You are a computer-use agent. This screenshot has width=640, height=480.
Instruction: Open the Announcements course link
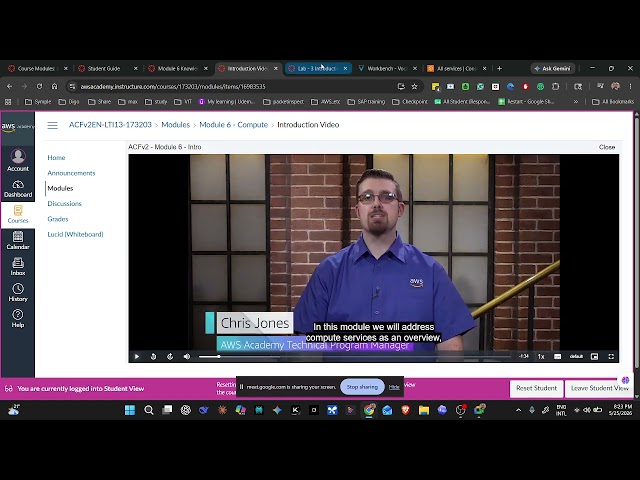(71, 173)
